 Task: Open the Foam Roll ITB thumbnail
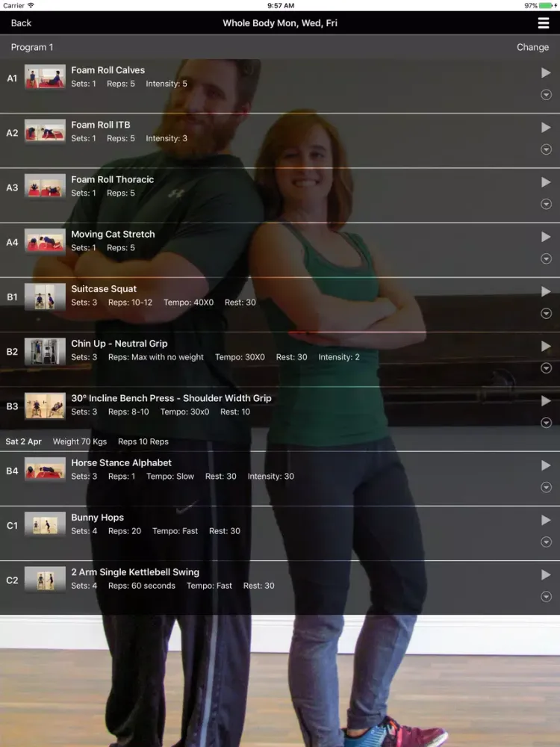(x=45, y=132)
